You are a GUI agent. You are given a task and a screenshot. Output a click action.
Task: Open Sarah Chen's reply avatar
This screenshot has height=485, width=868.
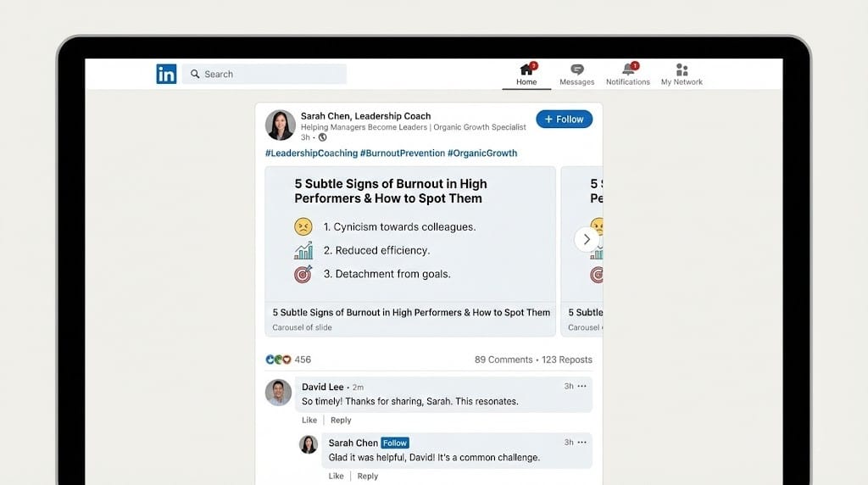tap(309, 444)
